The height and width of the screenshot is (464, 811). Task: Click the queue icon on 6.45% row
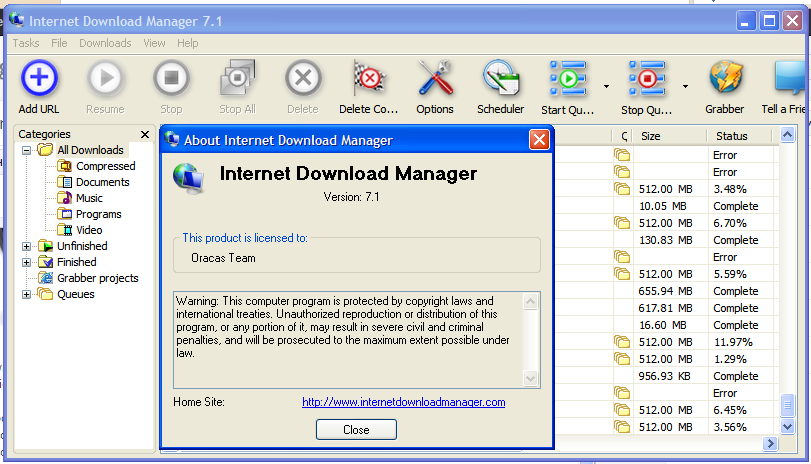pyautogui.click(x=622, y=410)
